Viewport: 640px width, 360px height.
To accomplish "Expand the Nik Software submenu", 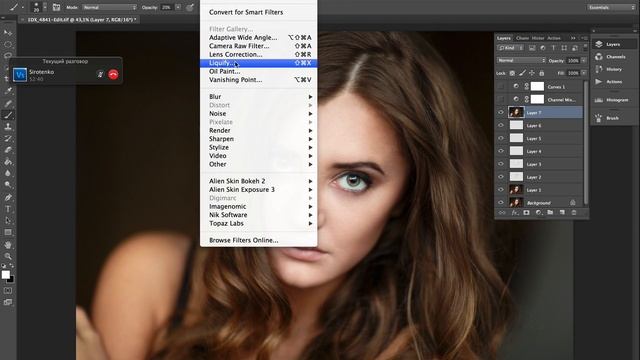I will pos(259,215).
